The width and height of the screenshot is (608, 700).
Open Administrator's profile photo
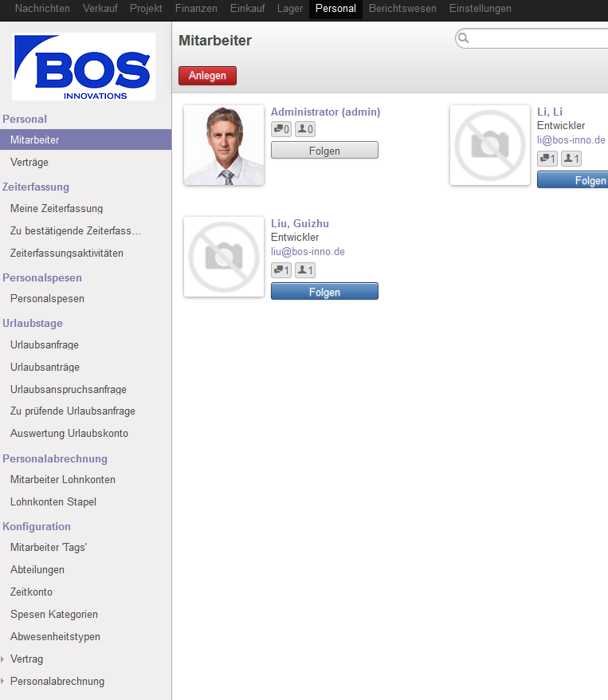[x=224, y=145]
